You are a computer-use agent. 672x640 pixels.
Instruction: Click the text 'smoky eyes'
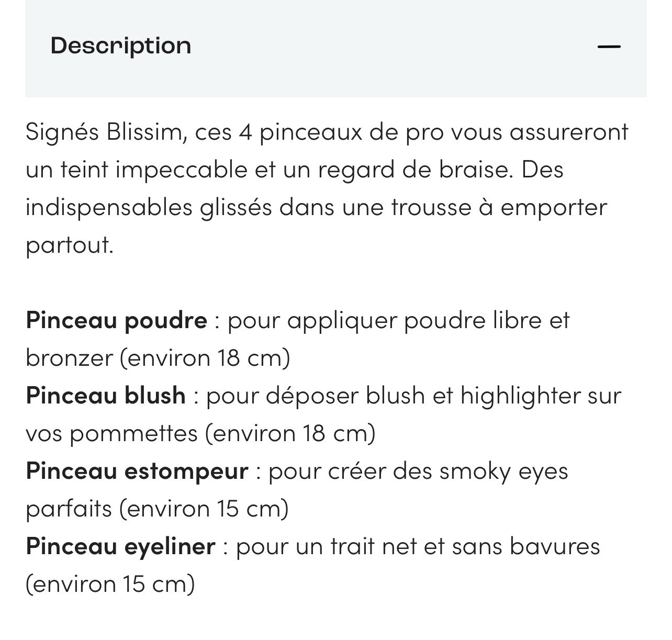(x=503, y=470)
